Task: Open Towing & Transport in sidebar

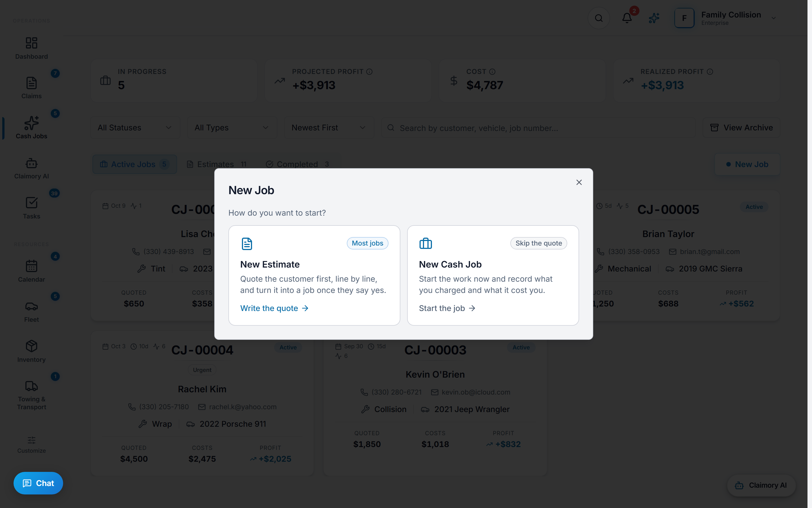Action: click(x=32, y=395)
